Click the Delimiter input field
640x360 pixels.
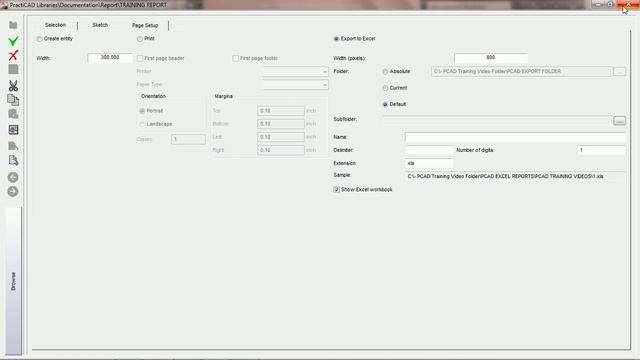[429, 150]
